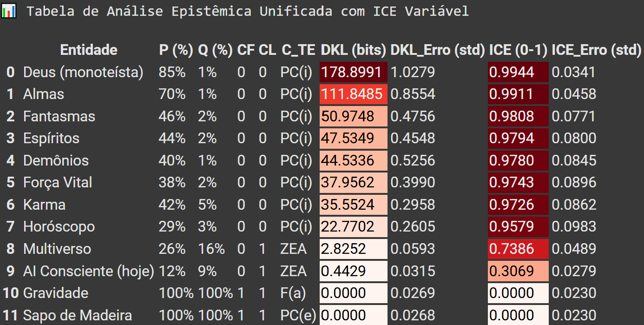Click the 50.9748 DKL cell for Fantasmas

[x=353, y=116]
